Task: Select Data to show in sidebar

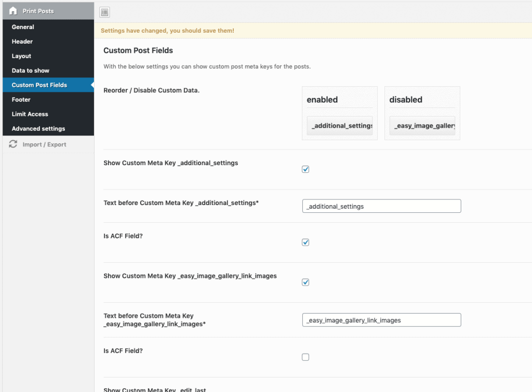Action: coord(31,71)
